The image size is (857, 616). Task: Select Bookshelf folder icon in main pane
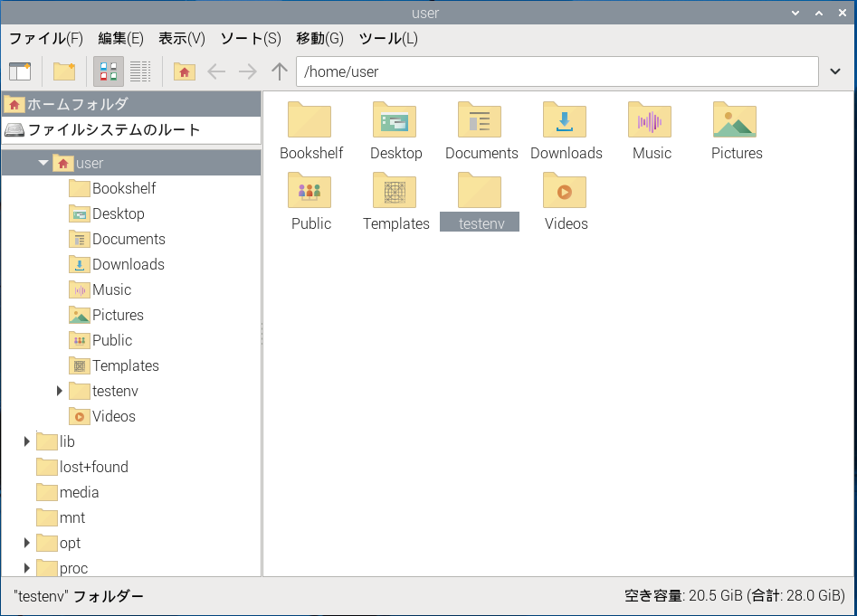(309, 121)
